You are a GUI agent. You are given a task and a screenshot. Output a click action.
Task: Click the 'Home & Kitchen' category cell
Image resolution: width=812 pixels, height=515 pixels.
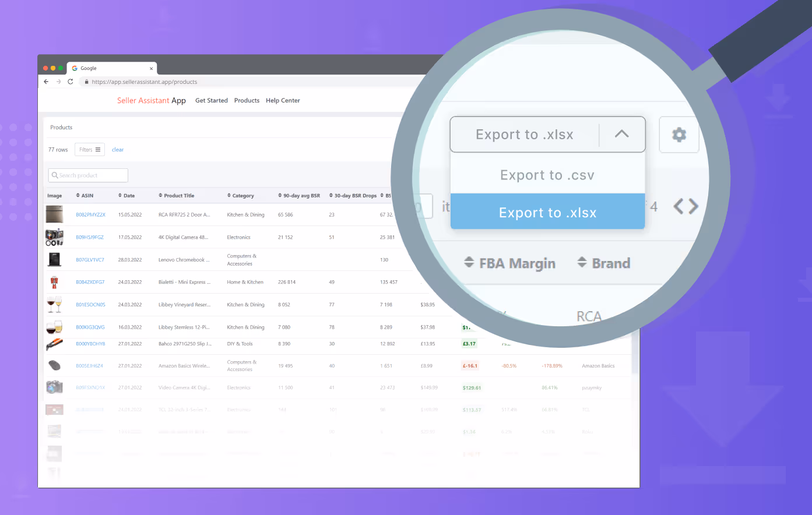click(x=245, y=282)
